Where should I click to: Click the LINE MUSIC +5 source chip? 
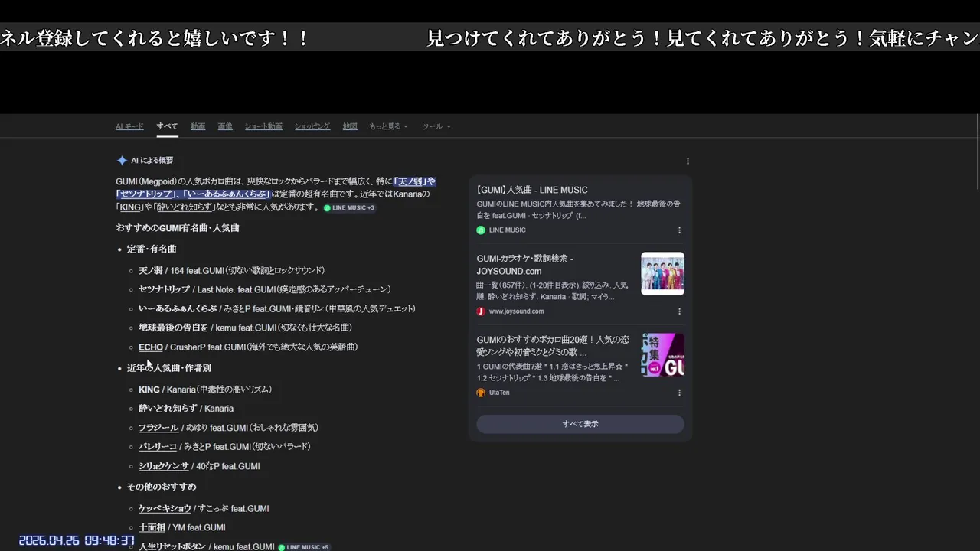[303, 547]
